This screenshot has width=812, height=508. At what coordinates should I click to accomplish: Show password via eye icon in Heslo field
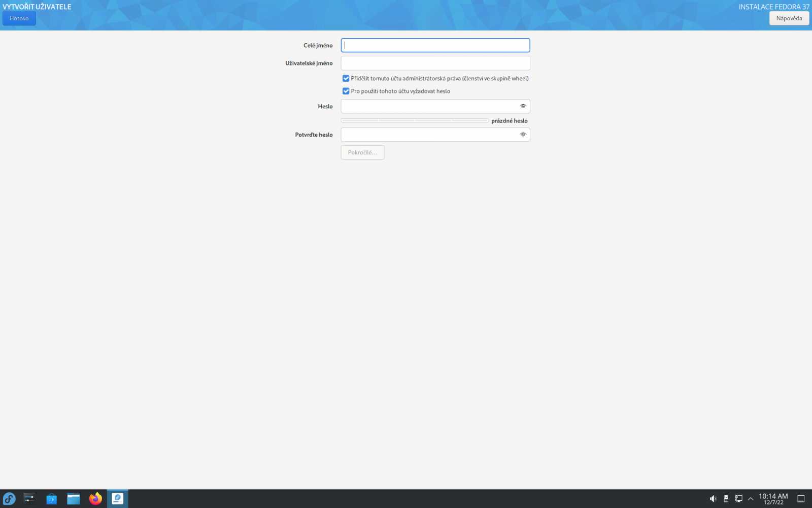tap(523, 106)
